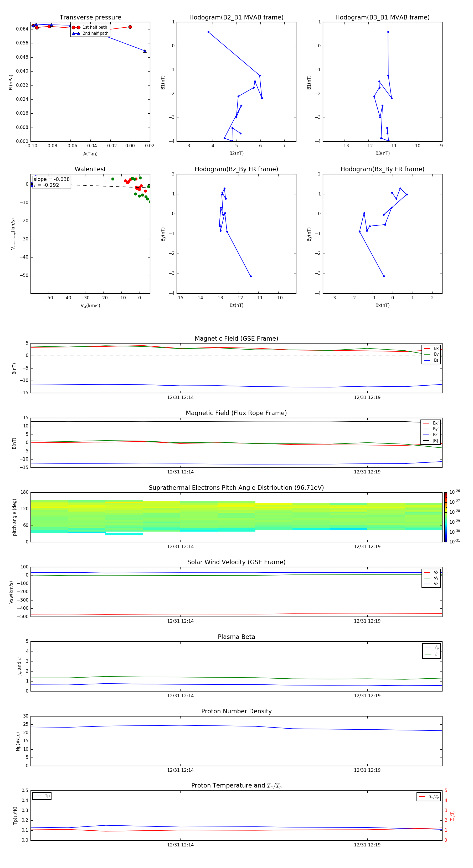This screenshot has height=868, width=473.
Task: Click the 'A(T·m)' x-axis label
Action: click(x=90, y=154)
